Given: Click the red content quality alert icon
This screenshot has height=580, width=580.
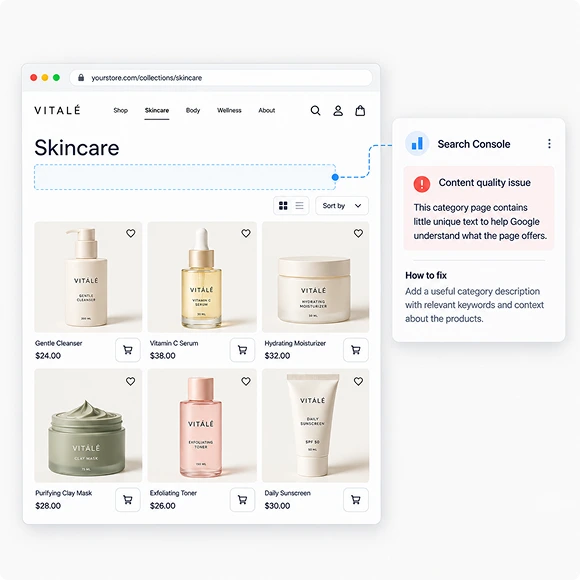Looking at the screenshot, I should tap(422, 183).
